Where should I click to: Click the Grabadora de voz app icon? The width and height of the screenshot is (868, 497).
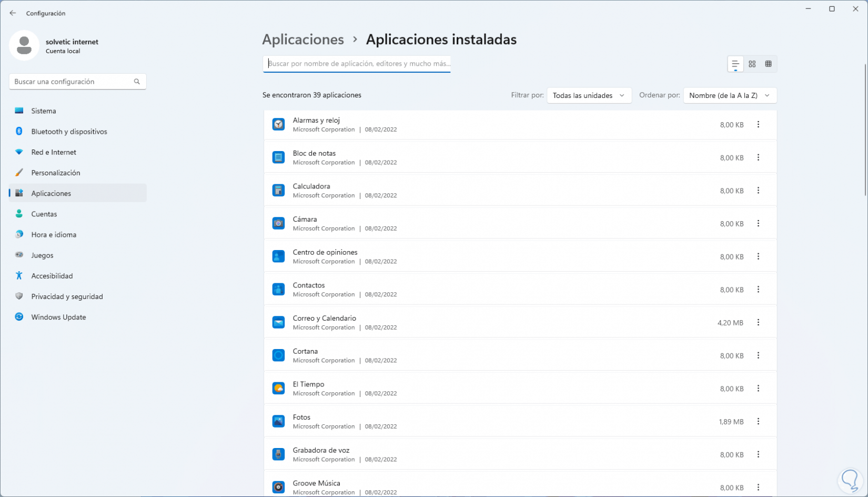[278, 454]
